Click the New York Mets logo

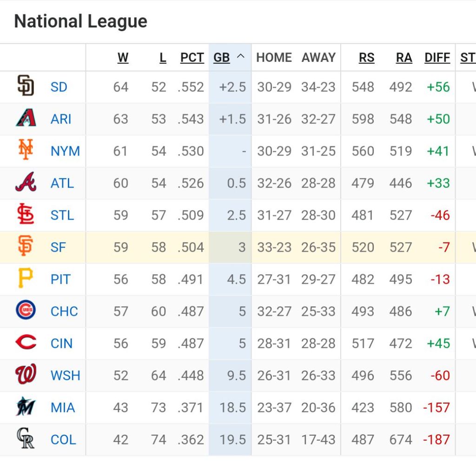click(26, 150)
